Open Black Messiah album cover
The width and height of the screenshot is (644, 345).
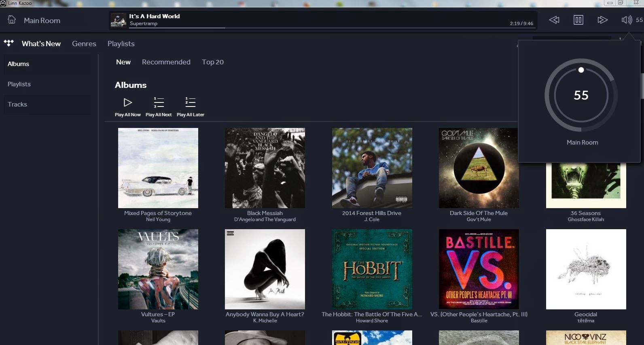tap(265, 168)
